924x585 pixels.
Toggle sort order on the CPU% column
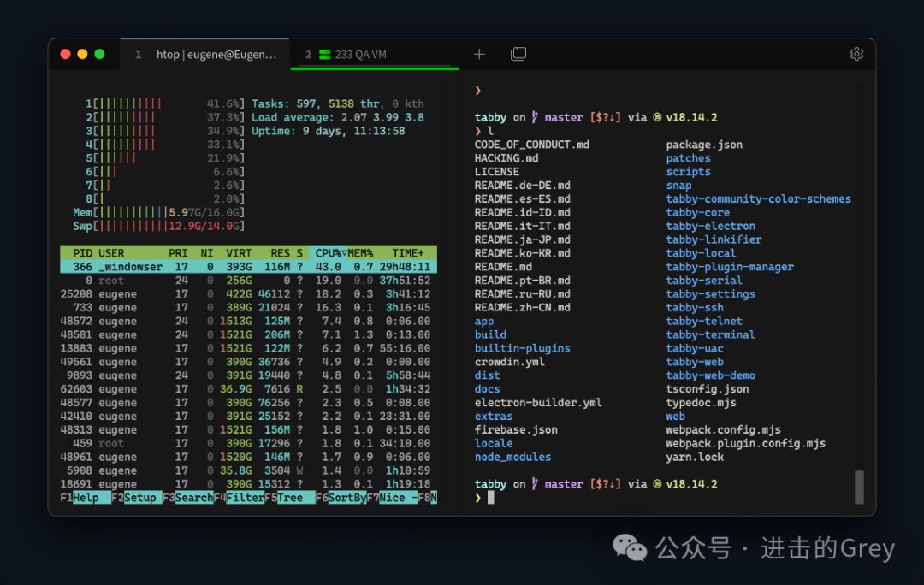point(328,252)
